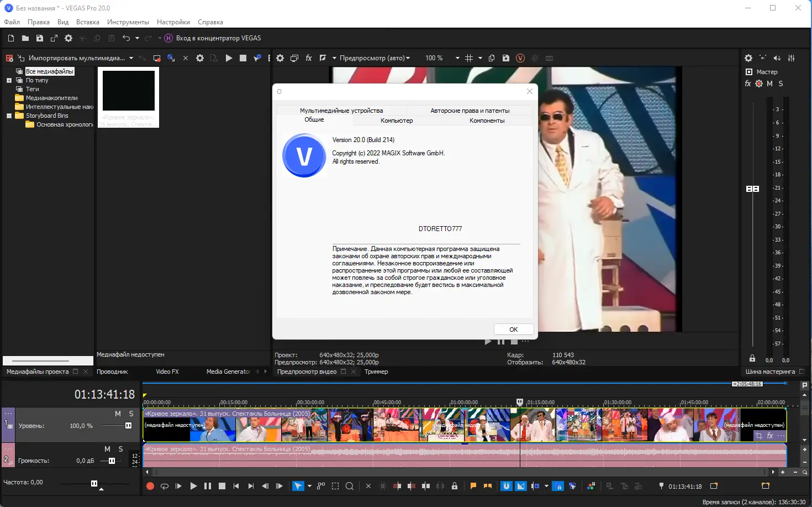Mute the Master channel with M button
Screen dimensions: 812x507
(769, 83)
